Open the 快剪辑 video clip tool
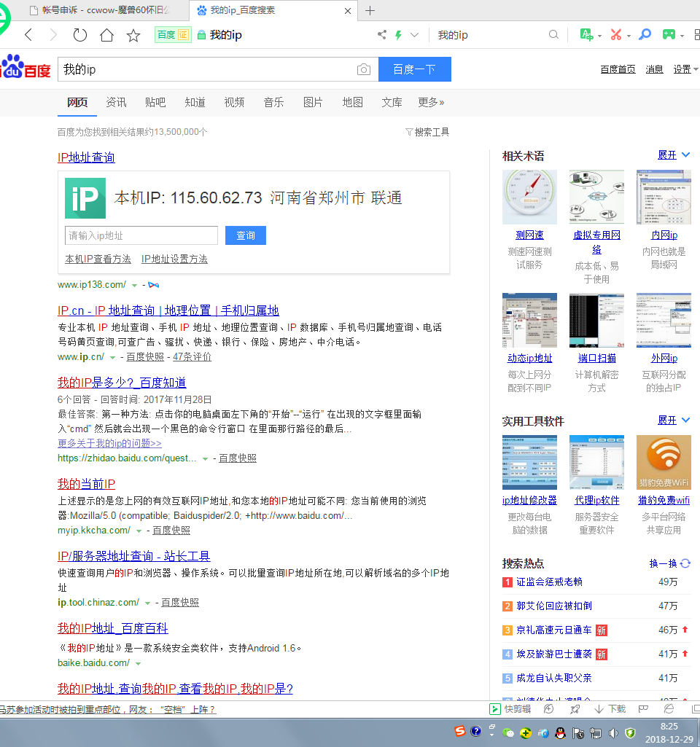Image resolution: width=700 pixels, height=747 pixels. 510,708
